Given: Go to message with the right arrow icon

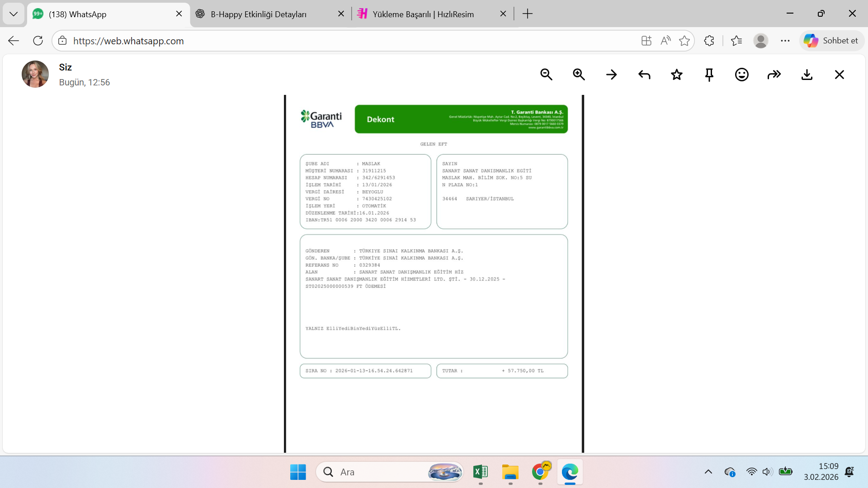Looking at the screenshot, I should [x=612, y=75].
